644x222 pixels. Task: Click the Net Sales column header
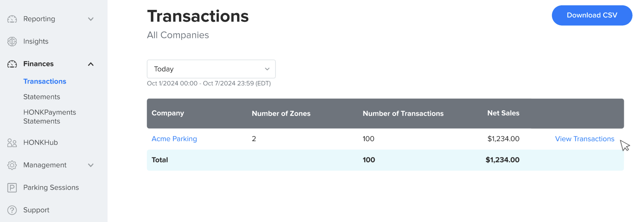pos(503,113)
